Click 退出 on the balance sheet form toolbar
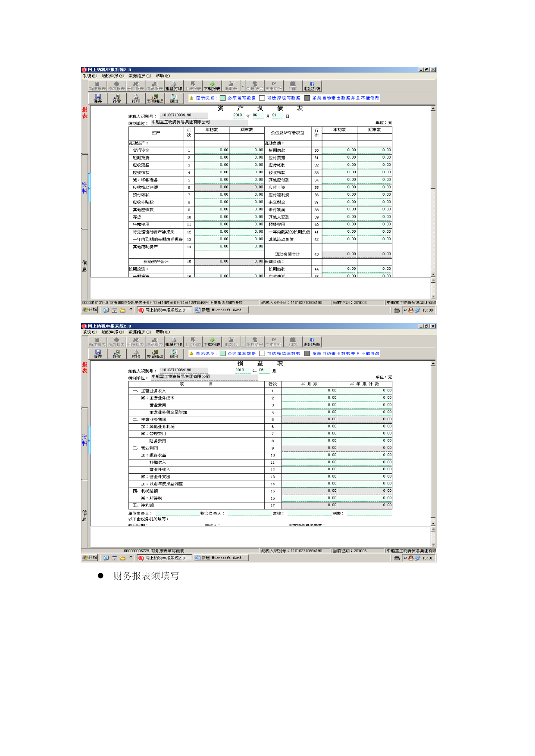 [174, 99]
